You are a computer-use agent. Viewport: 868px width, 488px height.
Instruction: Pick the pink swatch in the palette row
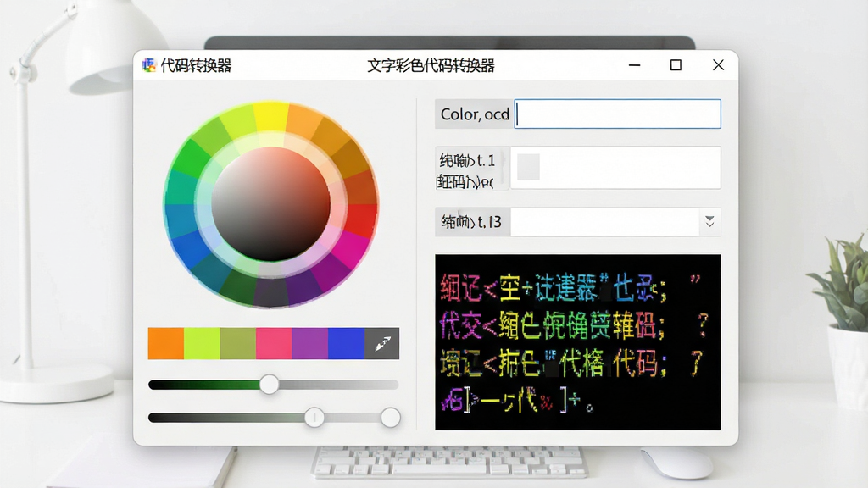(x=274, y=344)
